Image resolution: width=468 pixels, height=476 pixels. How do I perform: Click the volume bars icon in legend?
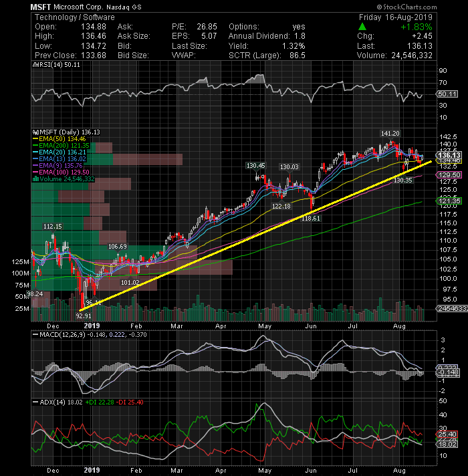click(x=35, y=178)
